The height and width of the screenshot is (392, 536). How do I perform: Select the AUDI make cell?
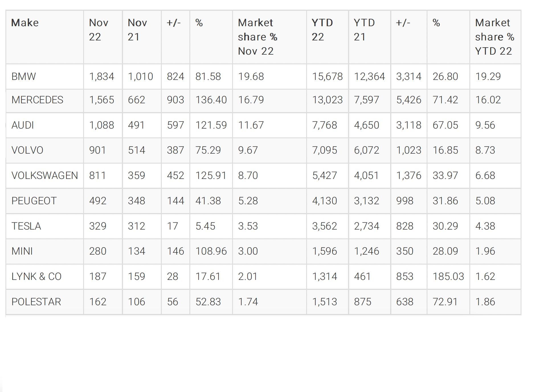(22, 125)
